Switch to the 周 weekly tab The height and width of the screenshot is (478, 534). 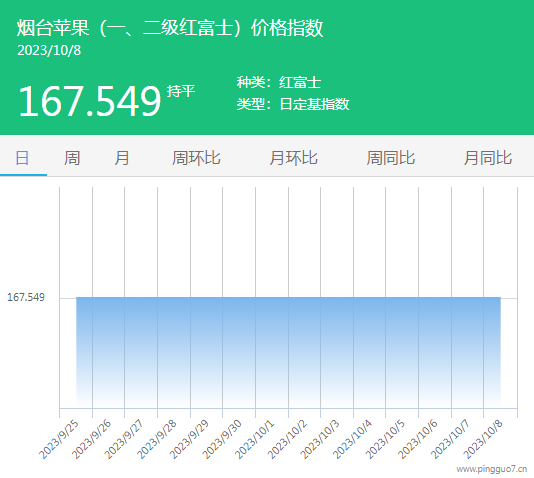(72, 158)
